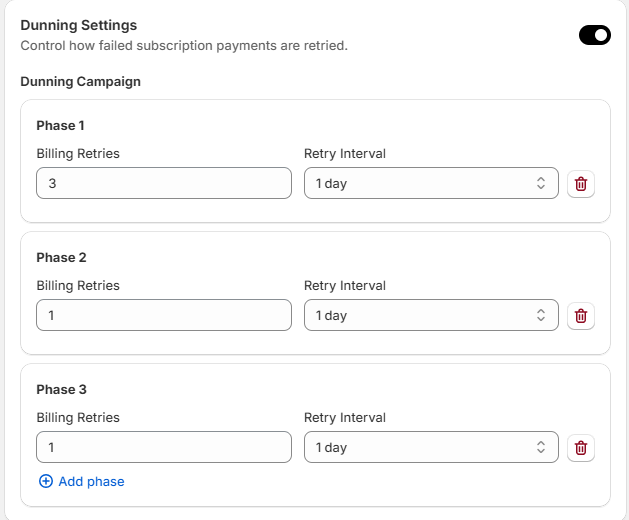
Task: Turn off the Dunning Settings toggle
Action: click(594, 36)
